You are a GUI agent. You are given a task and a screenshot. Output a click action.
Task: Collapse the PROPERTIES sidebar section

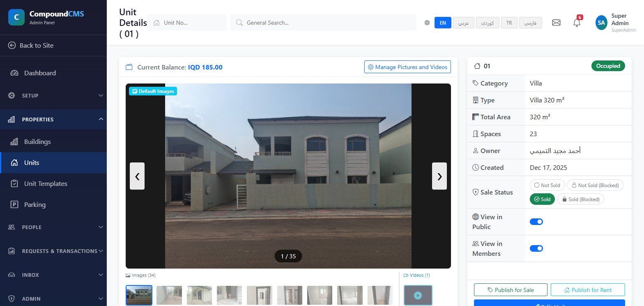click(53, 119)
